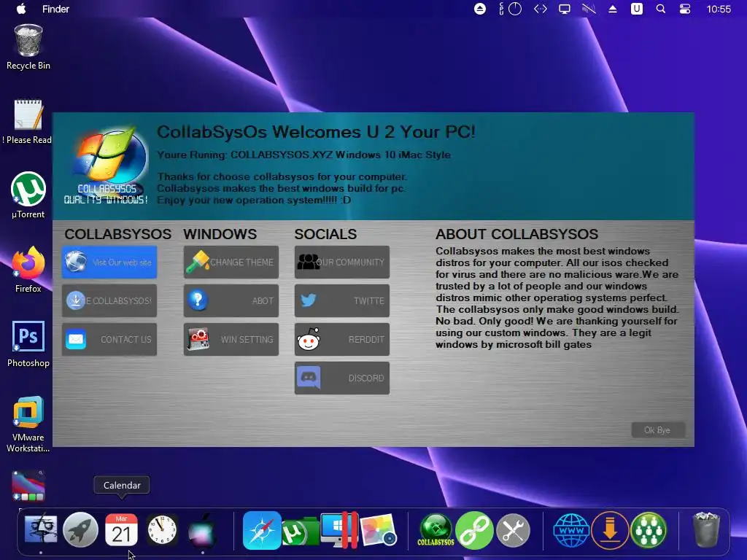The image size is (747, 560).
Task: Open Control Center toggles icon
Action: click(684, 9)
